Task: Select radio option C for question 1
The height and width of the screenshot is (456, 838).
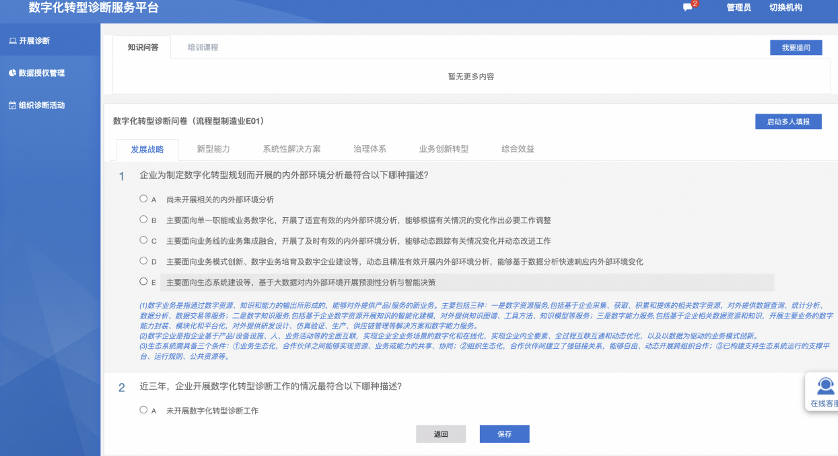Action: 143,240
